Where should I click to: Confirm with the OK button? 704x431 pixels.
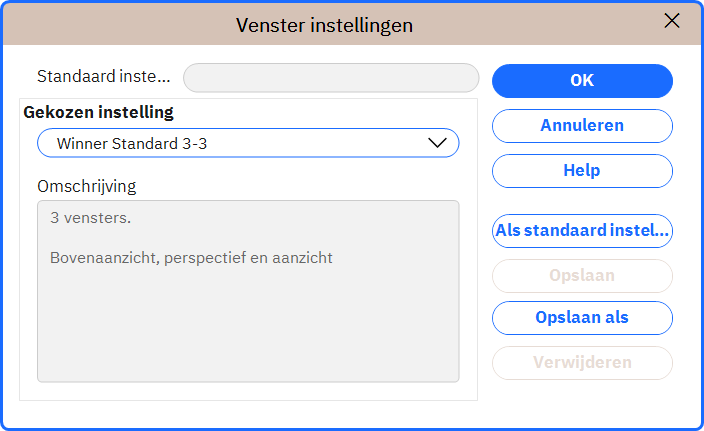582,81
